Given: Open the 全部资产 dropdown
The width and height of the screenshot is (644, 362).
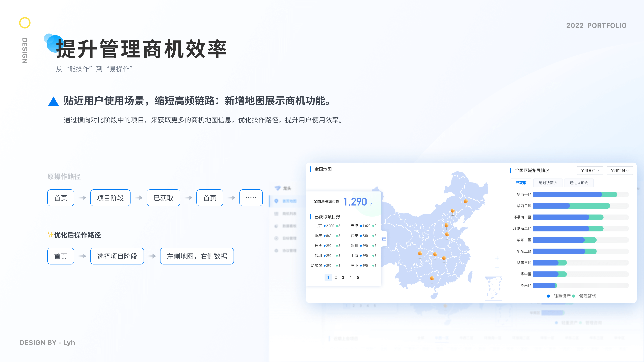Looking at the screenshot, I should pyautogui.click(x=590, y=170).
